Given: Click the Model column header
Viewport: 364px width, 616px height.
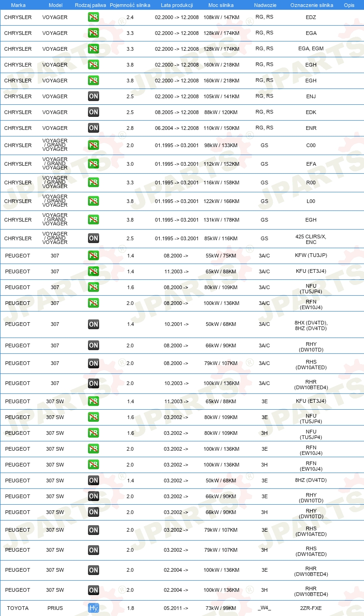Looking at the screenshot, I should click(x=55, y=5).
